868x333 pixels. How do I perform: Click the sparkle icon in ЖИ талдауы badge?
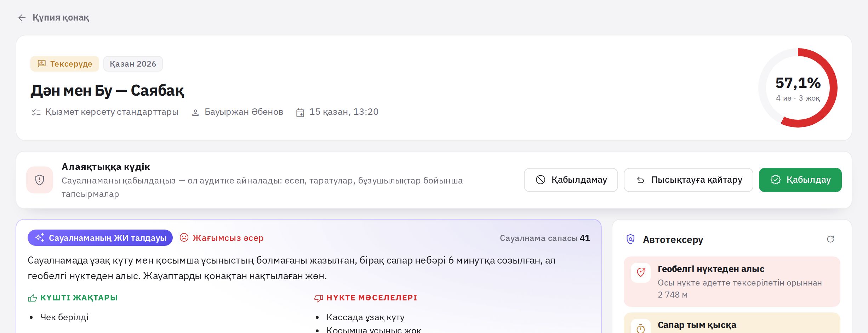click(x=40, y=237)
